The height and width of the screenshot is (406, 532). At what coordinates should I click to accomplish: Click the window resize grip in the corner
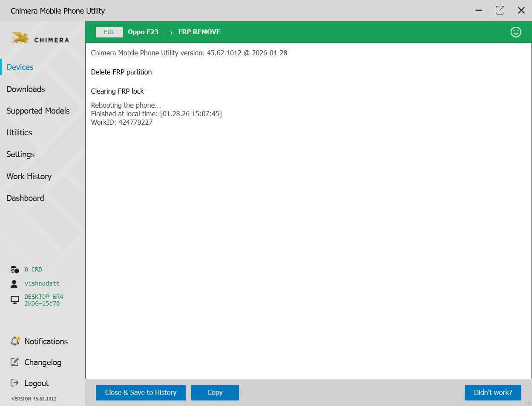pos(529,403)
